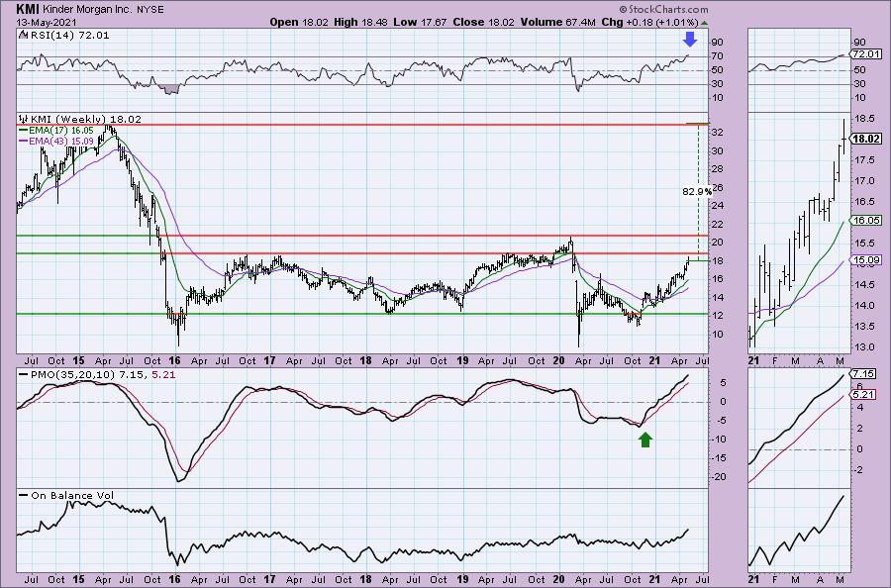This screenshot has width=891, height=588.
Task: Click the RSI(14) 72.01 indicator label
Action: [69, 36]
